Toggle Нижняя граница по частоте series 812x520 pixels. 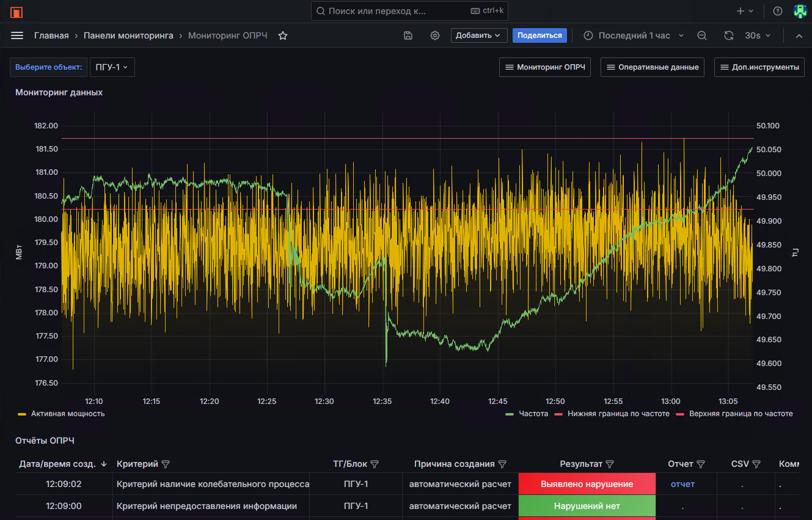pos(618,414)
